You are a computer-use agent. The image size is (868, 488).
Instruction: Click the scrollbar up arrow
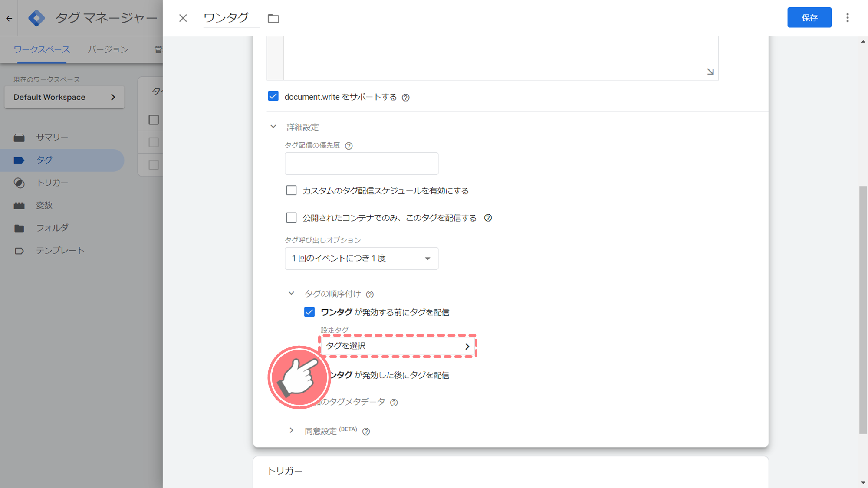click(863, 42)
